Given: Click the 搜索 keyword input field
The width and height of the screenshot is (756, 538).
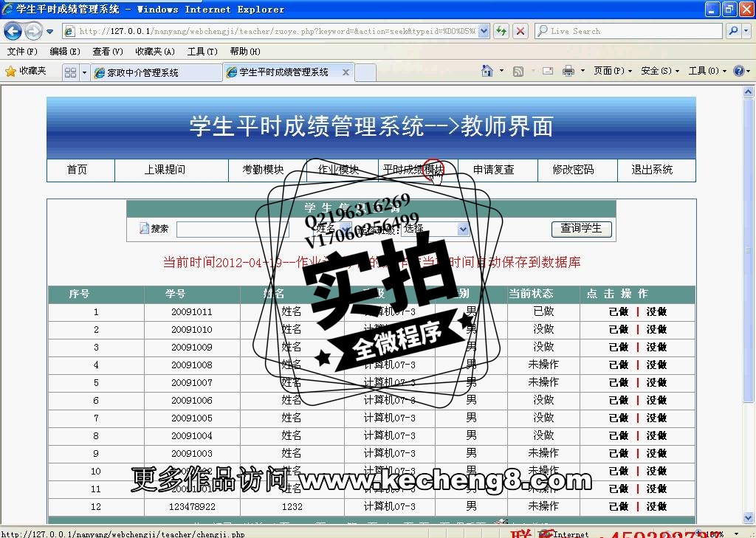Looking at the screenshot, I should pos(233,229).
